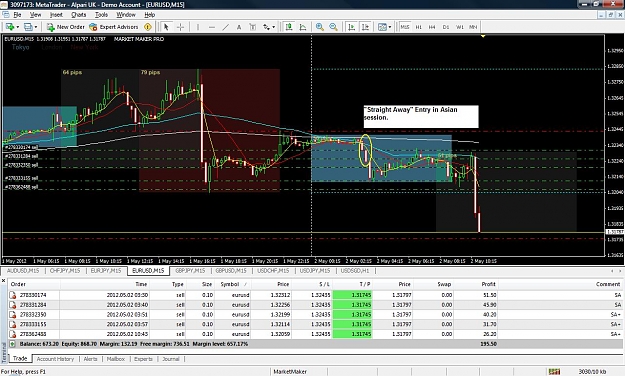Image resolution: width=625 pixels, height=376 pixels.
Task: Toggle chart shift
Action: (x=365, y=27)
